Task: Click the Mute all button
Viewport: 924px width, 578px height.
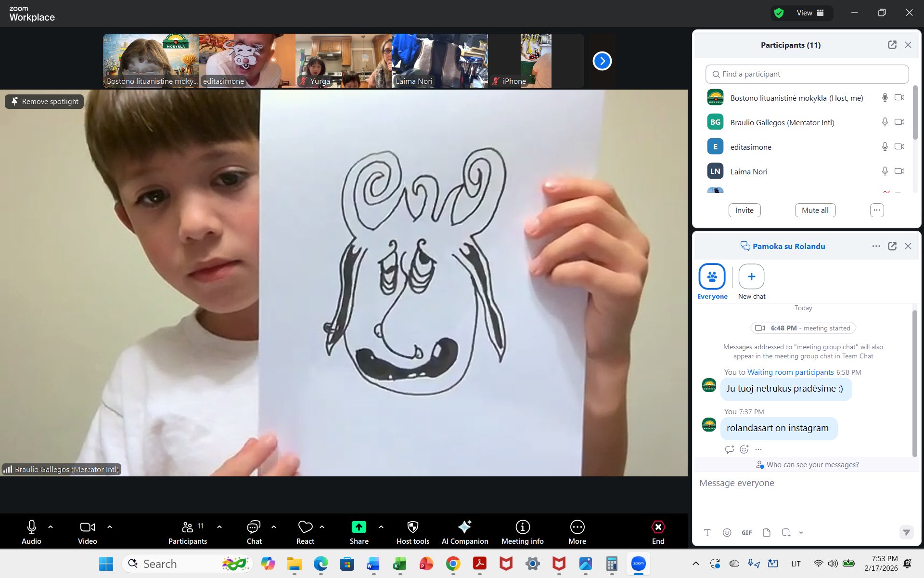Action: tap(815, 210)
